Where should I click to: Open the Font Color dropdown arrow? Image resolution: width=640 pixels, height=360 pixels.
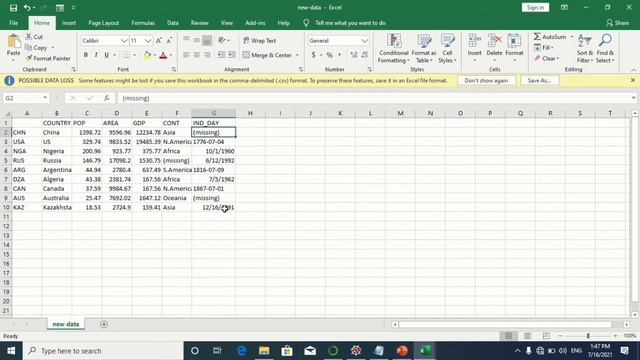pos(171,55)
